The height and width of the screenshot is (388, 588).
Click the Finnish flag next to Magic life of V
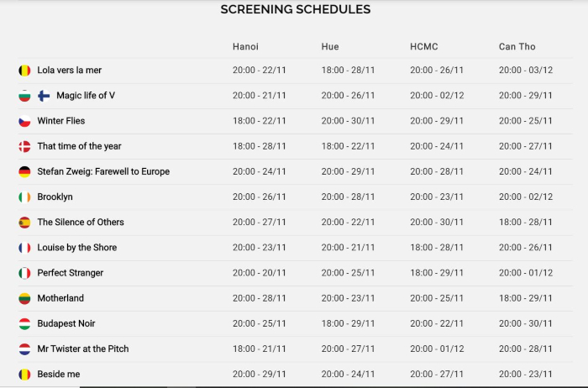(44, 96)
